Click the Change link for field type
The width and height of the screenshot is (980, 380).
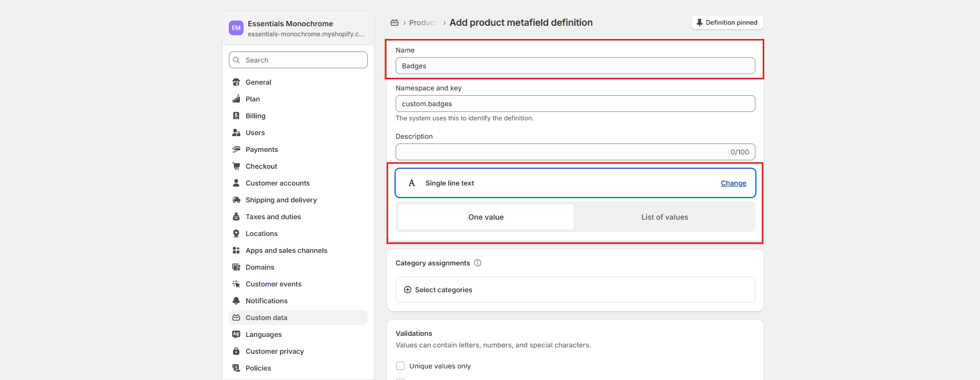733,183
